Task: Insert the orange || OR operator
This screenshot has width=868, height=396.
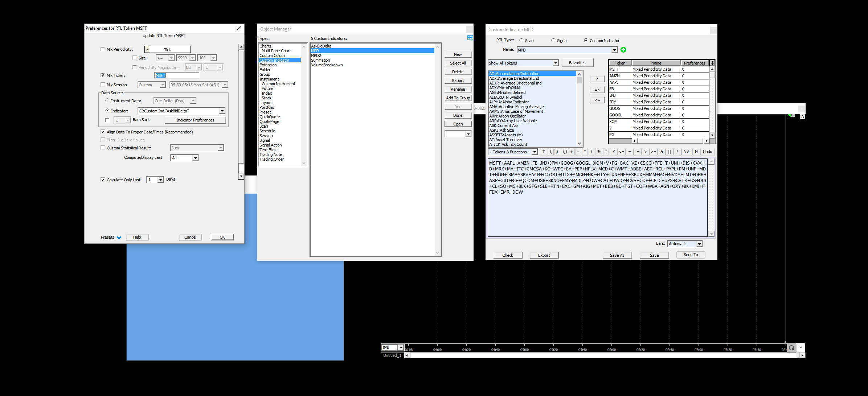Action: coord(669,152)
